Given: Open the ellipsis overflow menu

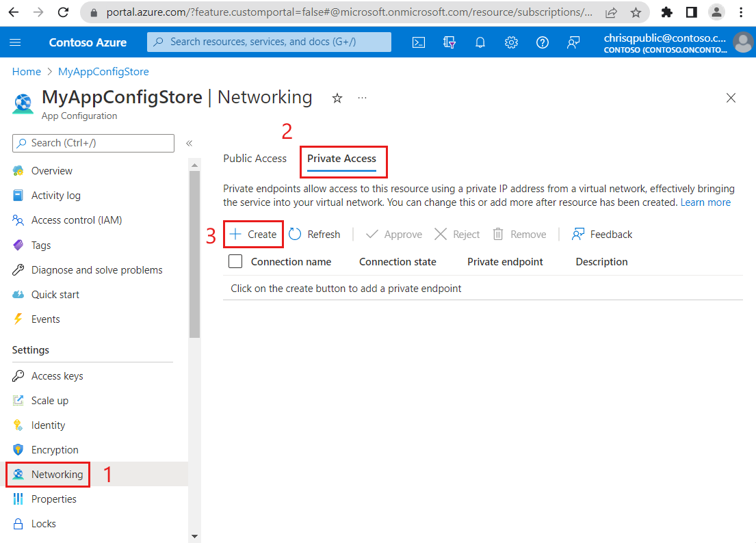Looking at the screenshot, I should [362, 98].
